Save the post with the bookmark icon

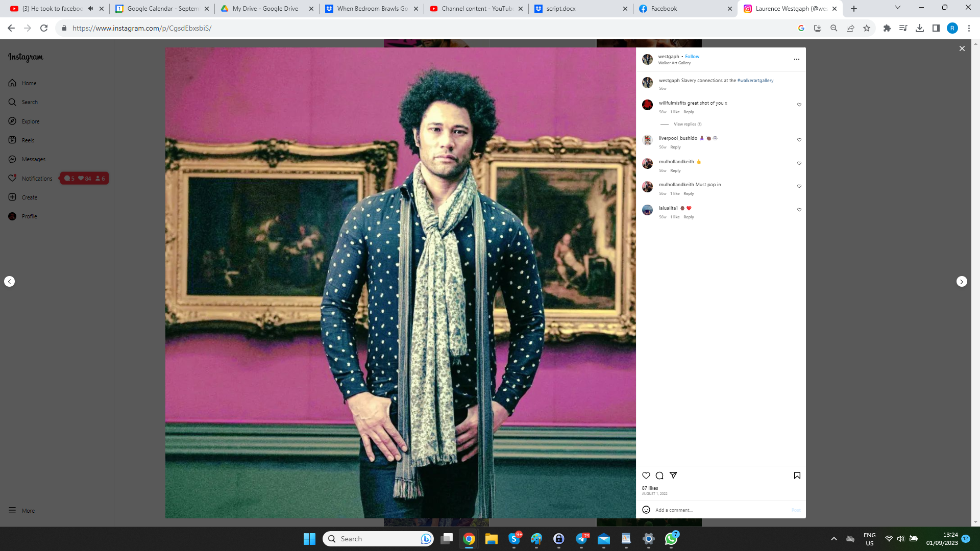[x=797, y=475]
